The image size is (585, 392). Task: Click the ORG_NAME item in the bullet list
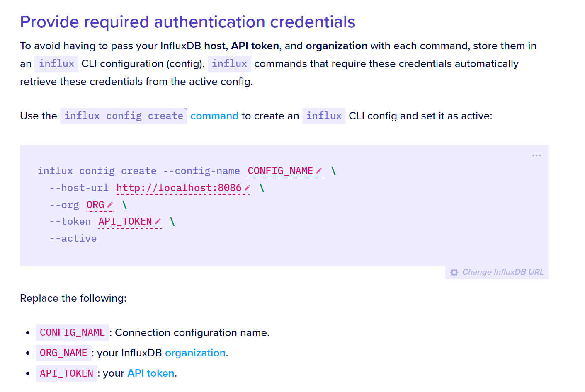(x=63, y=353)
